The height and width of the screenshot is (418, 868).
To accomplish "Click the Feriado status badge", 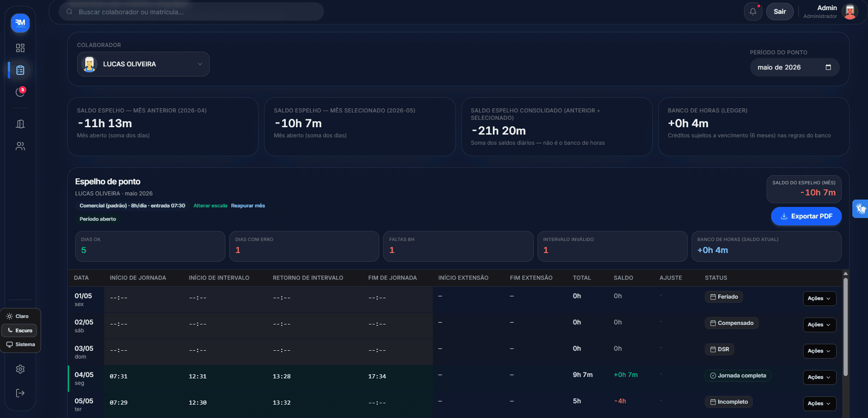I will [724, 297].
